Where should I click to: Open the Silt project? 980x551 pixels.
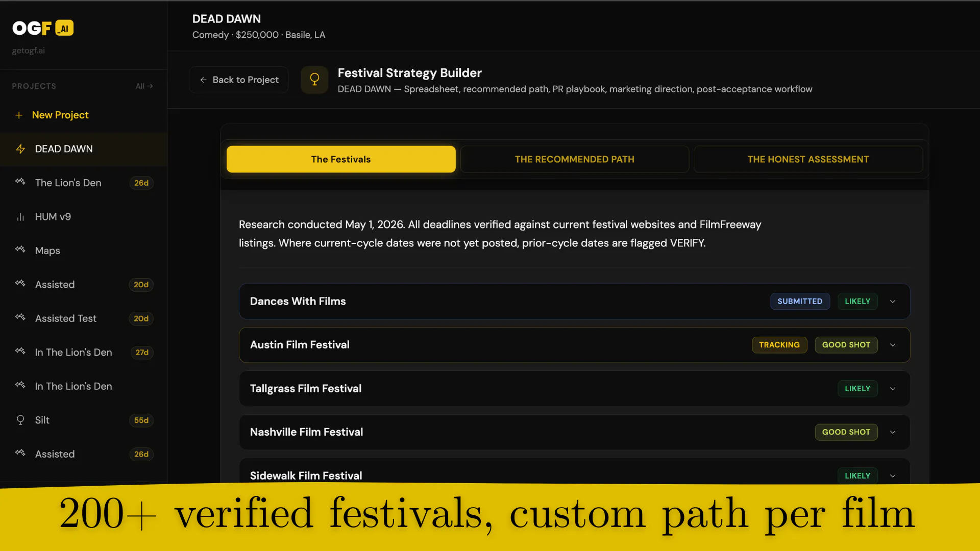[x=84, y=420]
